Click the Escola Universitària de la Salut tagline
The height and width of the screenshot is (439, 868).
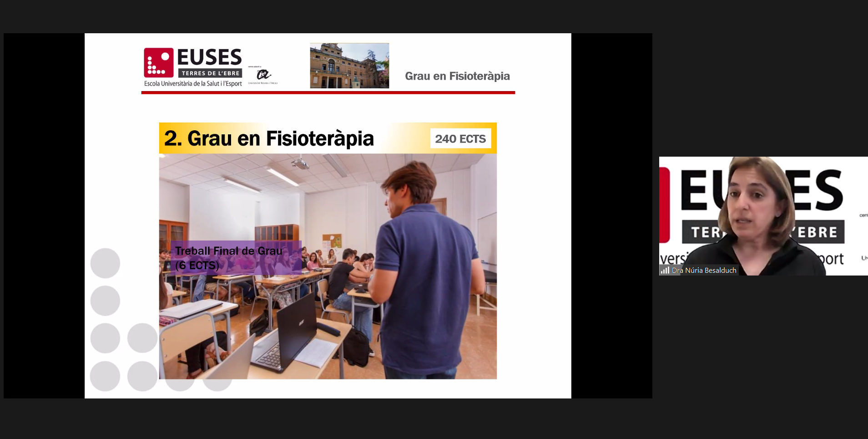pyautogui.click(x=193, y=84)
